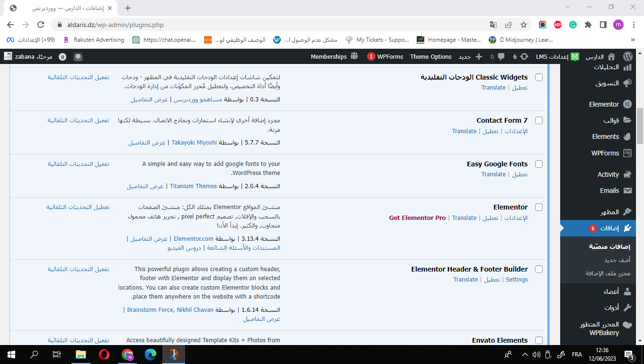Open the updates icon showing 6

[x=520, y=56]
